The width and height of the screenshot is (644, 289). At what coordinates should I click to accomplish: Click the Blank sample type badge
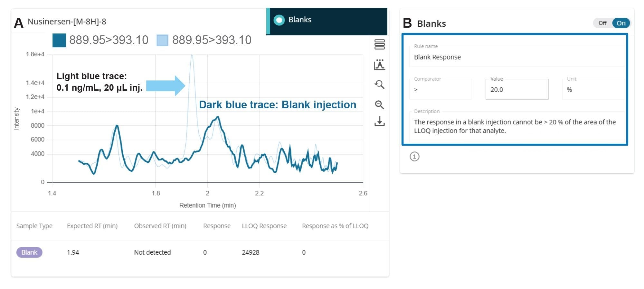click(29, 252)
